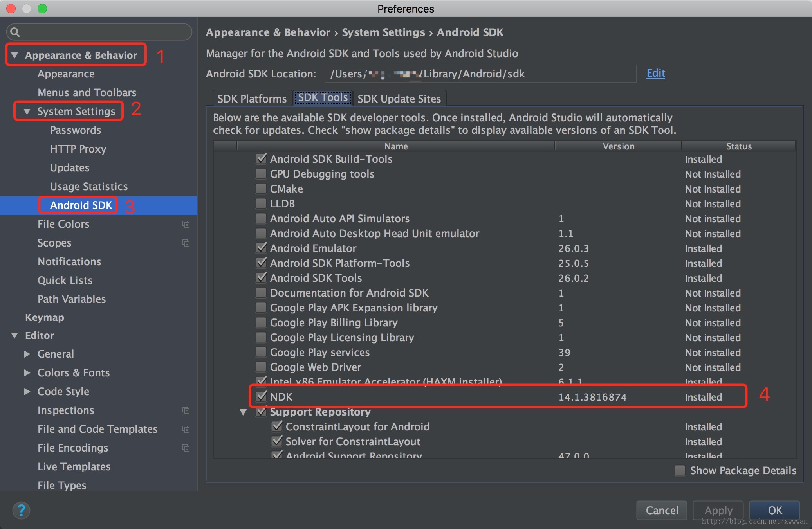Click the help question mark icon

(x=21, y=510)
